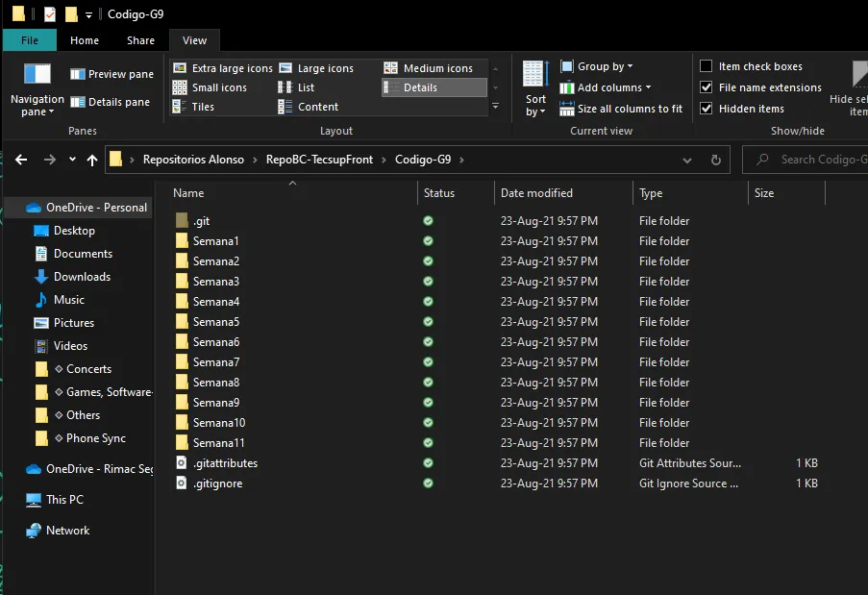Viewport: 868px width, 595px height.
Task: Select Extra large icons layout
Action: click(223, 68)
